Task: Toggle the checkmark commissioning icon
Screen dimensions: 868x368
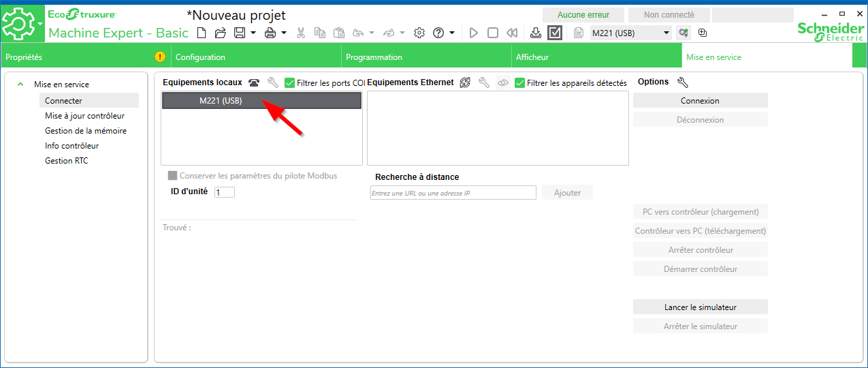Action: [555, 33]
